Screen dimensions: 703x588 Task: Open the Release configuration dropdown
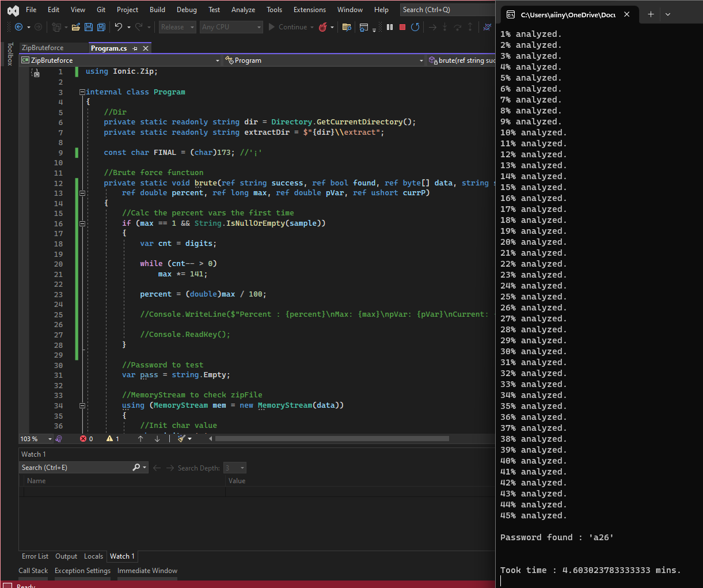pos(177,26)
